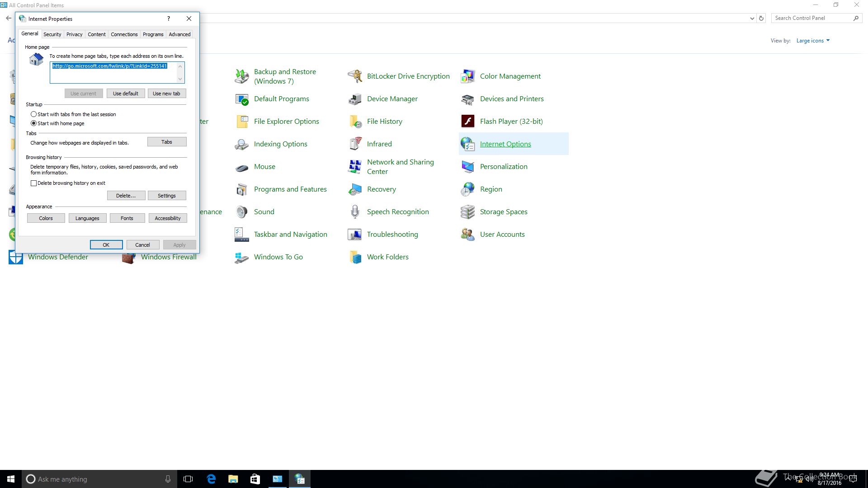Confirm dialog with OK button
Image resolution: width=868 pixels, height=488 pixels.
[x=106, y=245]
